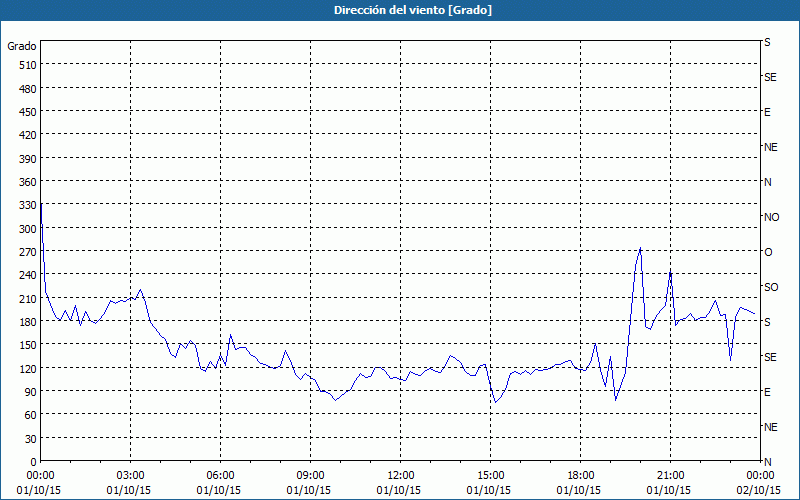Click the 270 y-axis value
This screenshot has height=500, width=800.
click(x=27, y=252)
